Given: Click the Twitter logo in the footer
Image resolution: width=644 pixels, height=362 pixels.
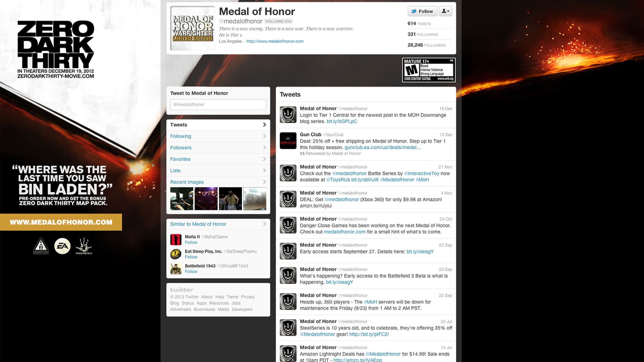Looking at the screenshot, I should (181, 290).
